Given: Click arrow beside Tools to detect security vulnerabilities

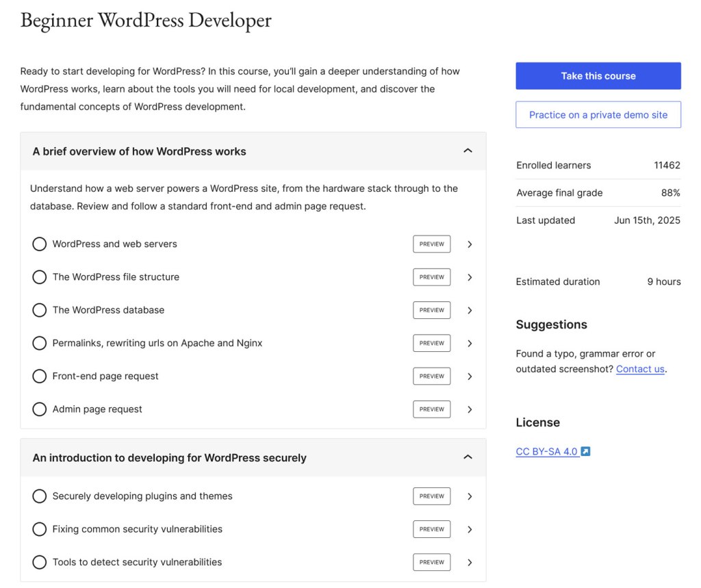Looking at the screenshot, I should [470, 562].
